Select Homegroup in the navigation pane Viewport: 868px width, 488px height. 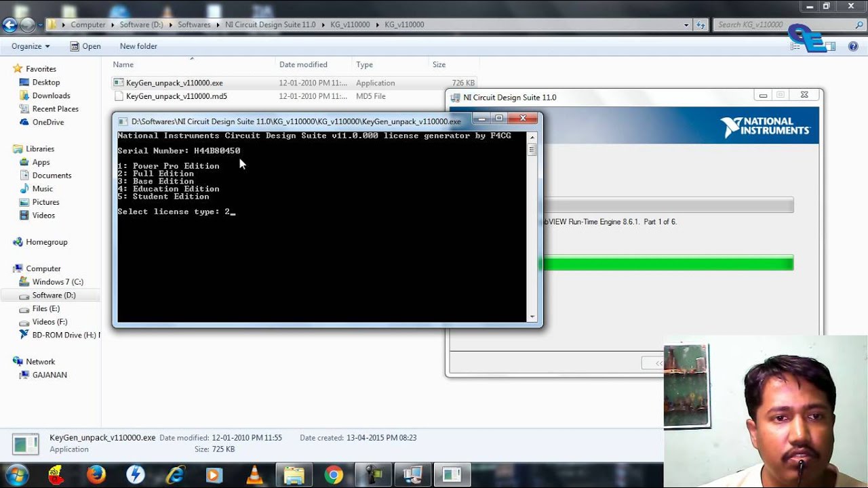[46, 242]
